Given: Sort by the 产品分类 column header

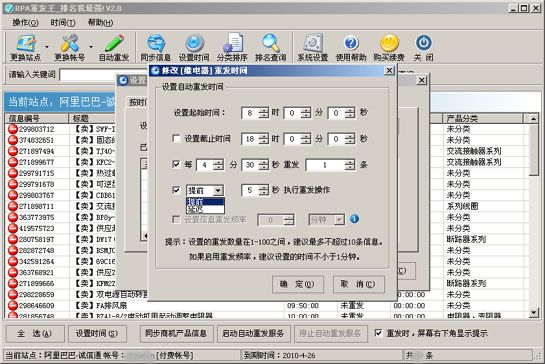Looking at the screenshot, I should pyautogui.click(x=483, y=118).
